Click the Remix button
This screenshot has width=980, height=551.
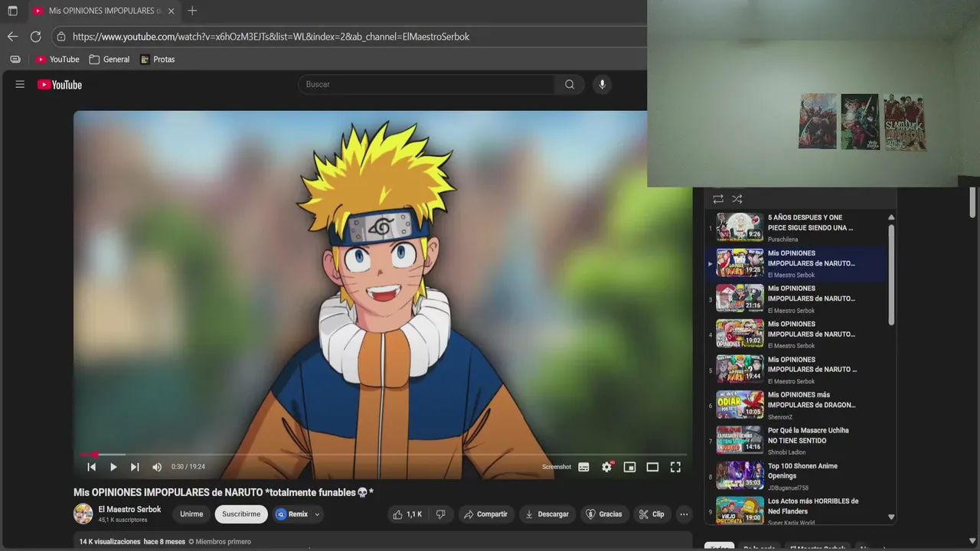pyautogui.click(x=292, y=514)
